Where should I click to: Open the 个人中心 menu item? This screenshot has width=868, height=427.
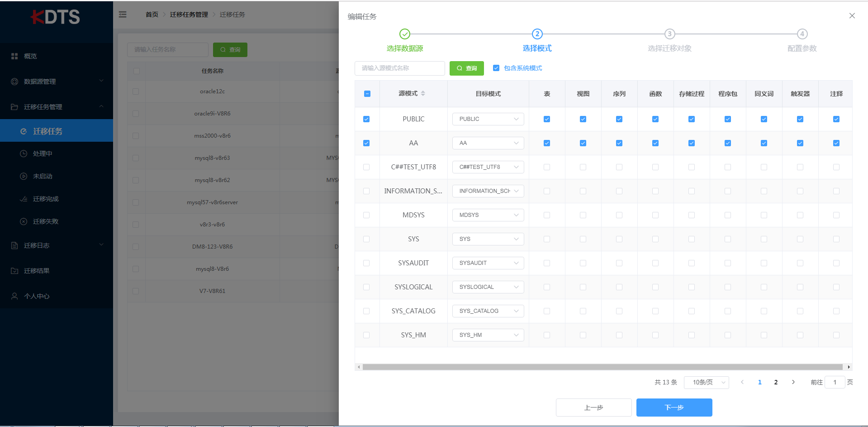tap(57, 296)
